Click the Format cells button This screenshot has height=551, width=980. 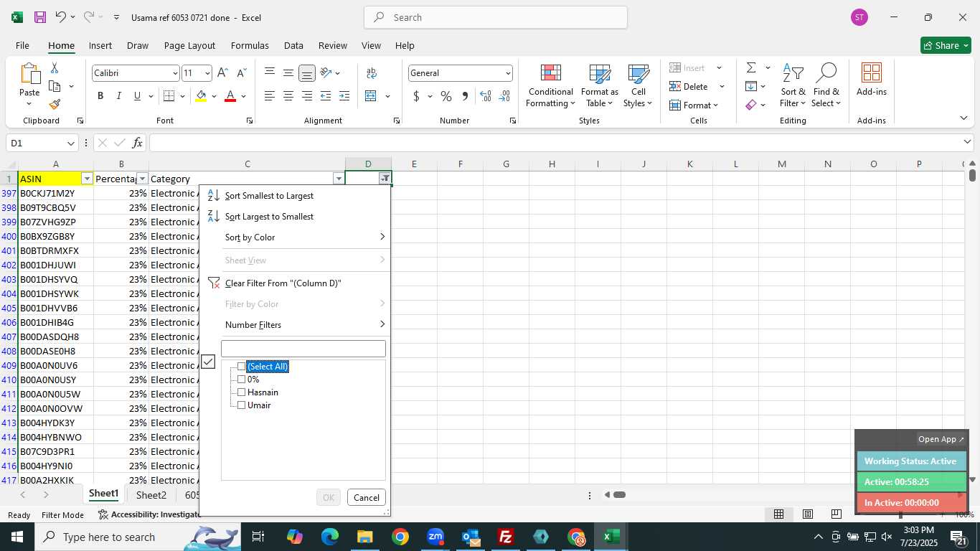(x=694, y=105)
